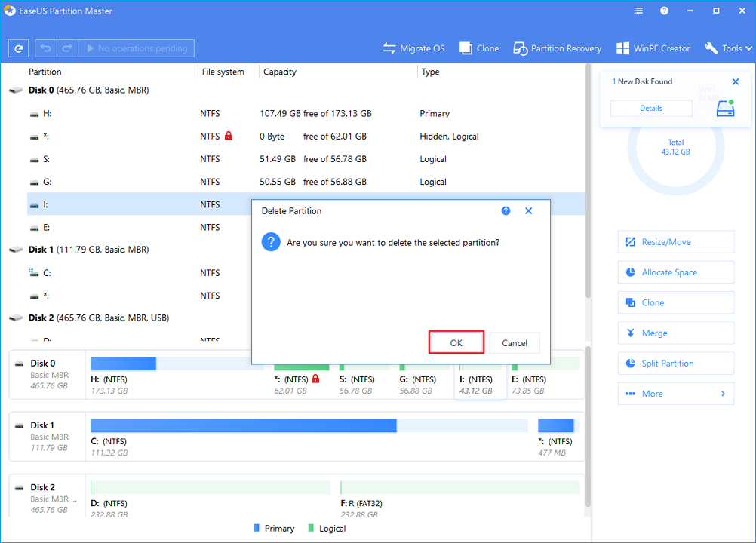
Task: Click No operations pending execute button
Action: (137, 48)
